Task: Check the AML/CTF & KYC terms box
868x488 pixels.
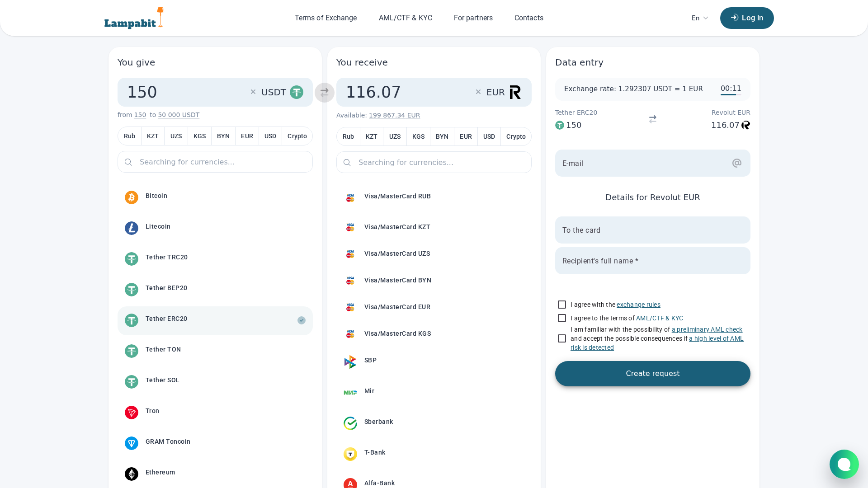Action: (562, 318)
